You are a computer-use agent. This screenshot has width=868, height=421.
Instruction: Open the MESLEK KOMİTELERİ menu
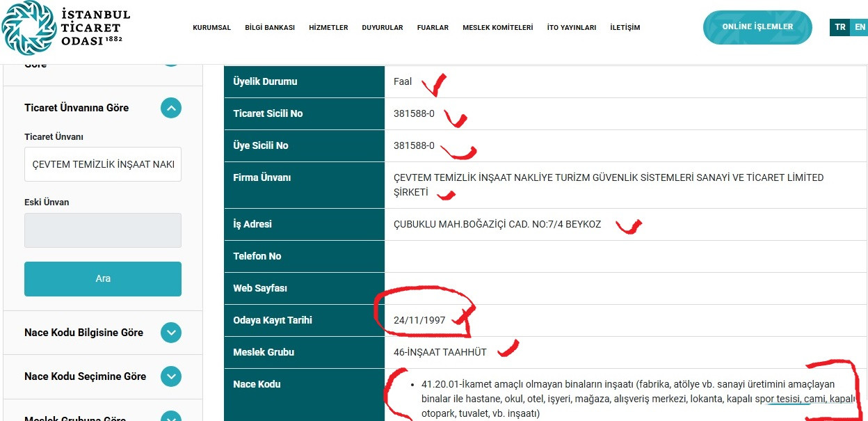tap(497, 28)
